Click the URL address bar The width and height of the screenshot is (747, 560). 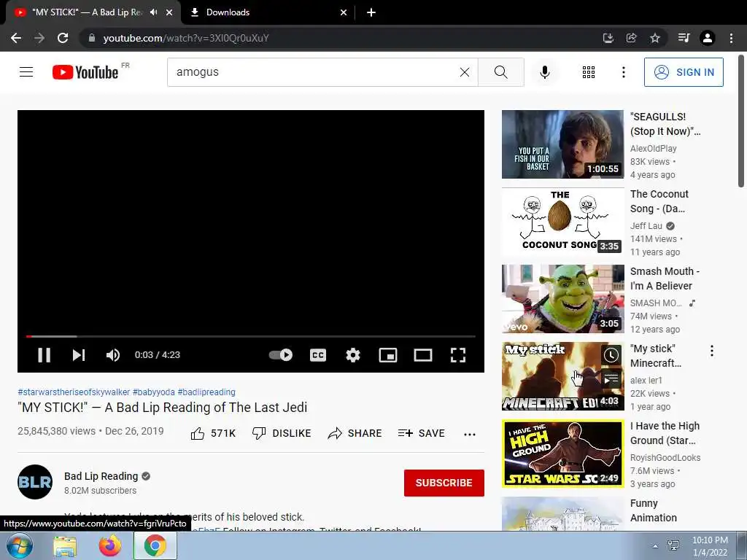pos(338,38)
